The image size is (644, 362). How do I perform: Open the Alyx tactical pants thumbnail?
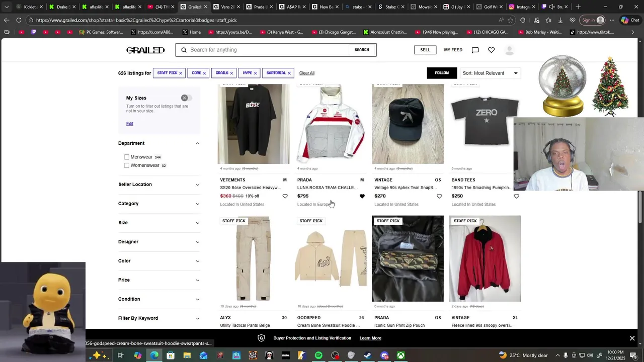point(254,259)
